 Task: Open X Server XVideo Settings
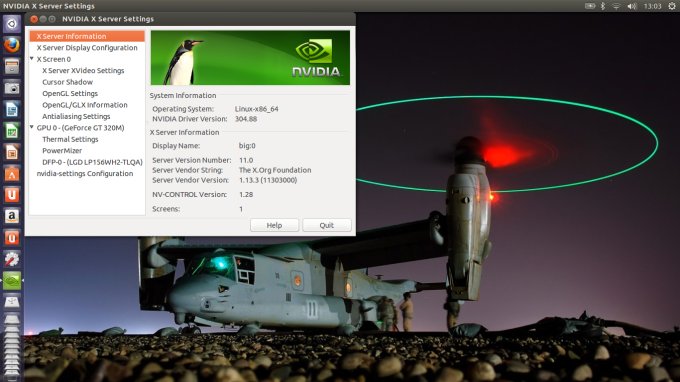83,71
